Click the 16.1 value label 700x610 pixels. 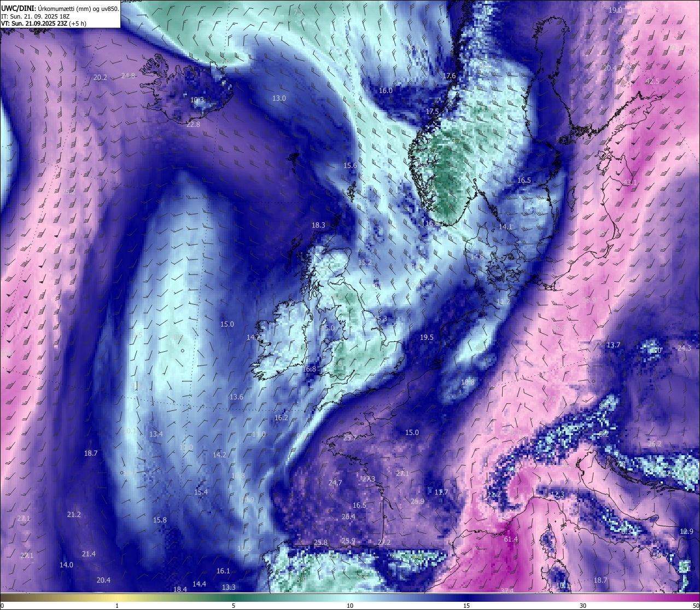pos(223,571)
